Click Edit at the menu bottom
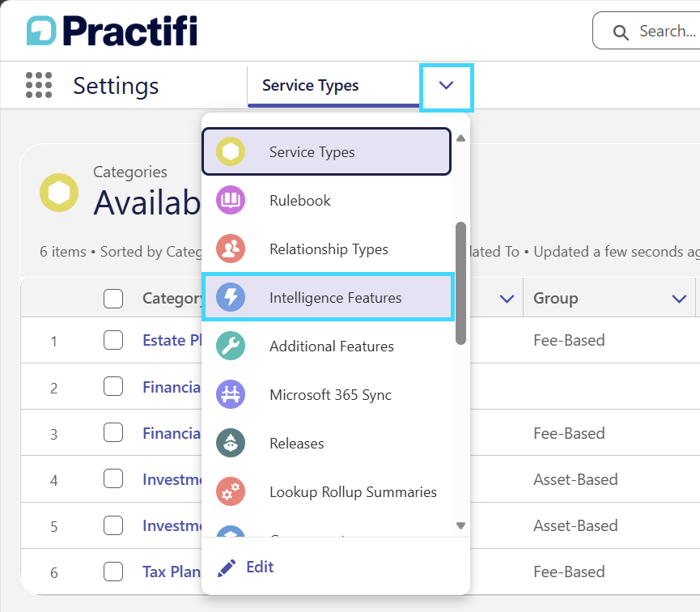This screenshot has width=700, height=612. point(260,567)
